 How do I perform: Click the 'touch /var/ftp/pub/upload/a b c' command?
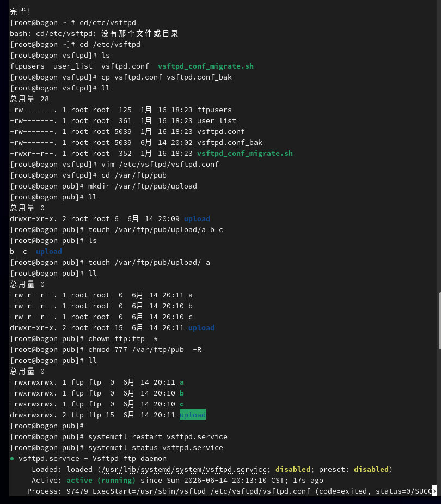pos(156,230)
